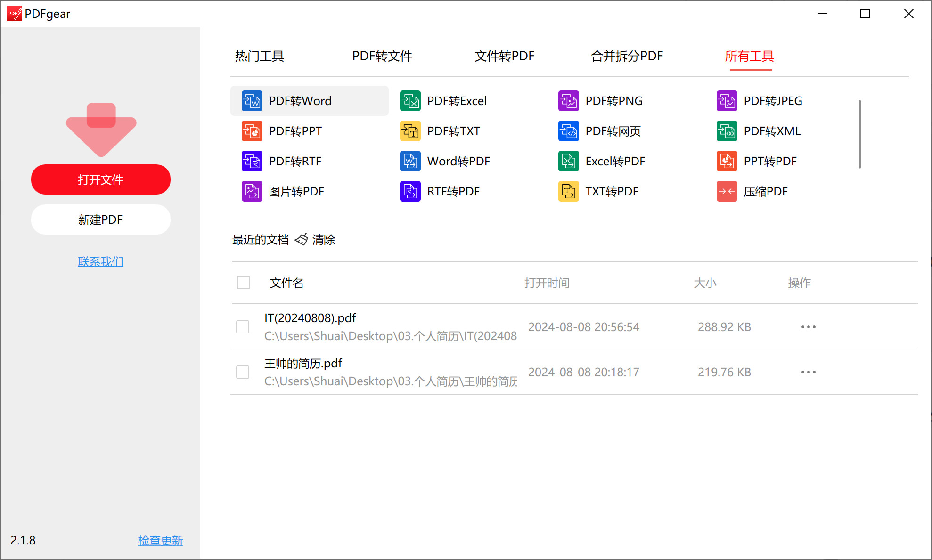
Task: Switch to the PDF转文件 tab
Action: pos(382,56)
